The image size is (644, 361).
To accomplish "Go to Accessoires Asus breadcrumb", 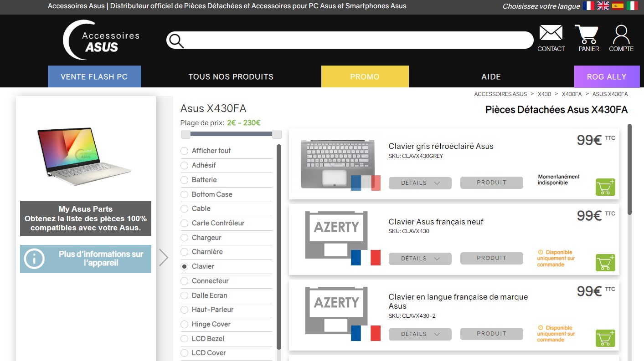I will 500,94.
